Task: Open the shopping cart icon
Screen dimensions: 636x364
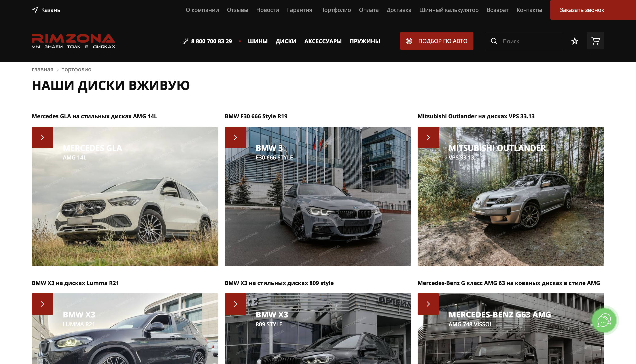Action: pyautogui.click(x=595, y=41)
